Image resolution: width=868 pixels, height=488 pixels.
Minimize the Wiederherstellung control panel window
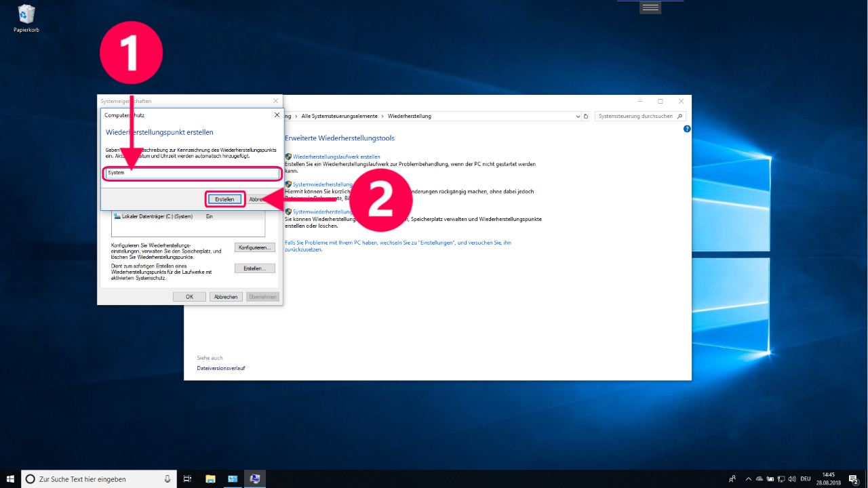pyautogui.click(x=641, y=101)
